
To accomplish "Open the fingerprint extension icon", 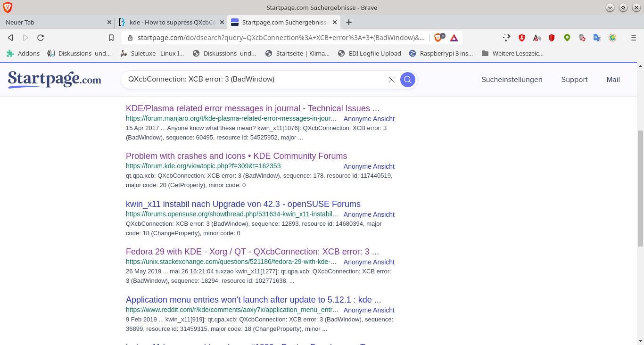I will pos(582,38).
